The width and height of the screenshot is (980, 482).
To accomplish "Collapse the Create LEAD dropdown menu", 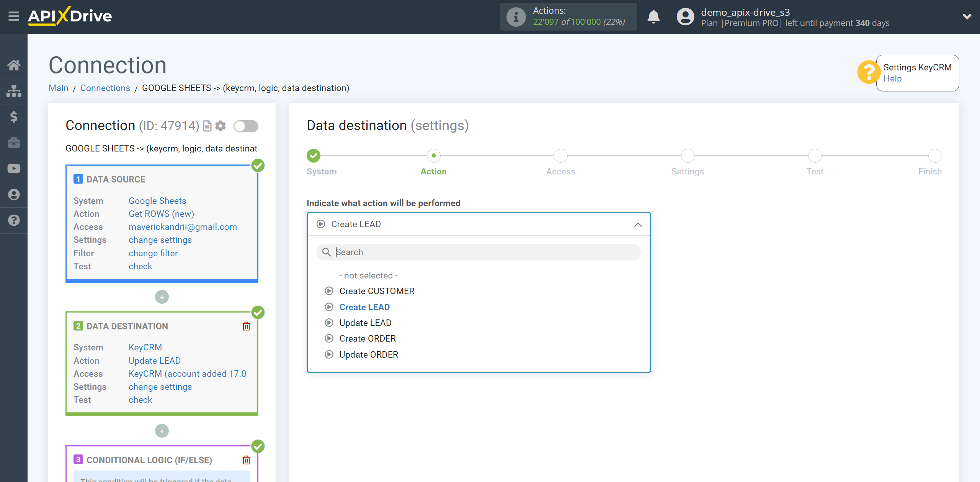I will [x=639, y=224].
